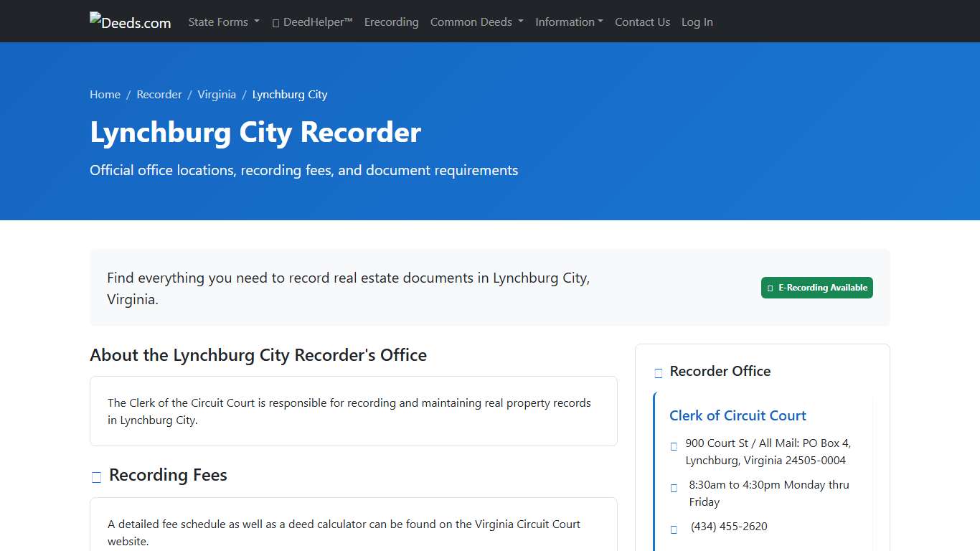Image resolution: width=980 pixels, height=551 pixels.
Task: Click the location pin icon beside the address
Action: (x=673, y=446)
